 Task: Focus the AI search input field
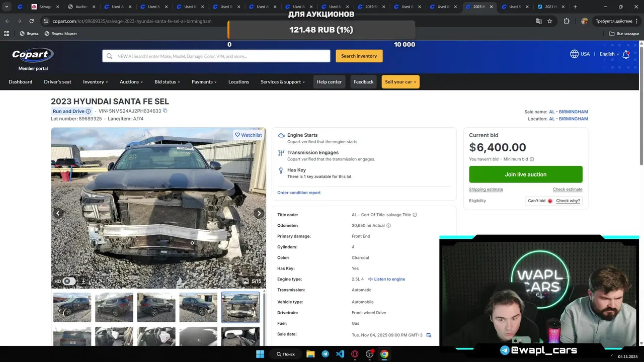point(216,56)
